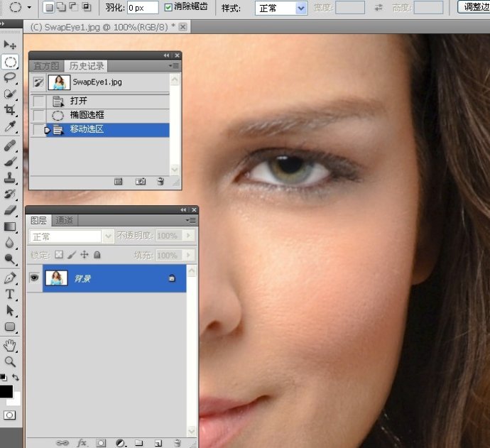Toggle lock all padlock

point(97,255)
